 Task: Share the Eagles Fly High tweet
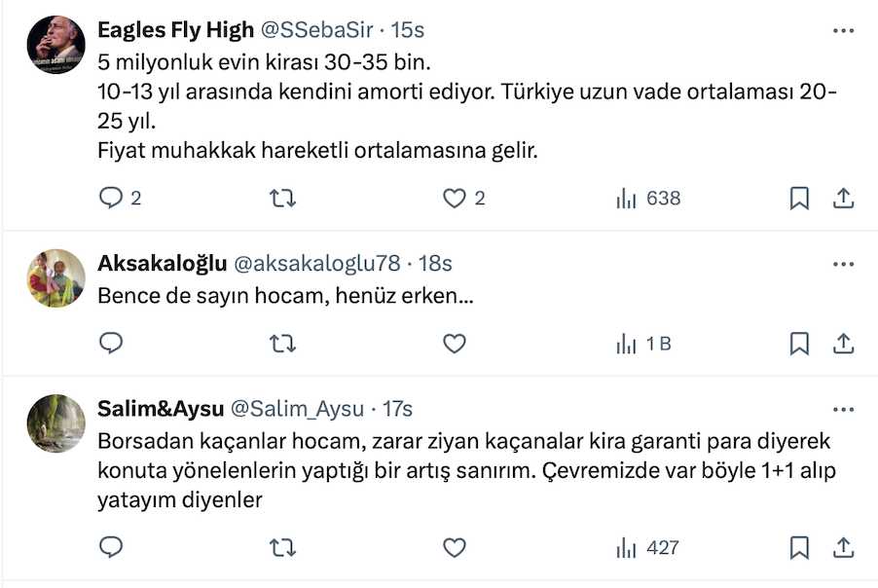844,199
